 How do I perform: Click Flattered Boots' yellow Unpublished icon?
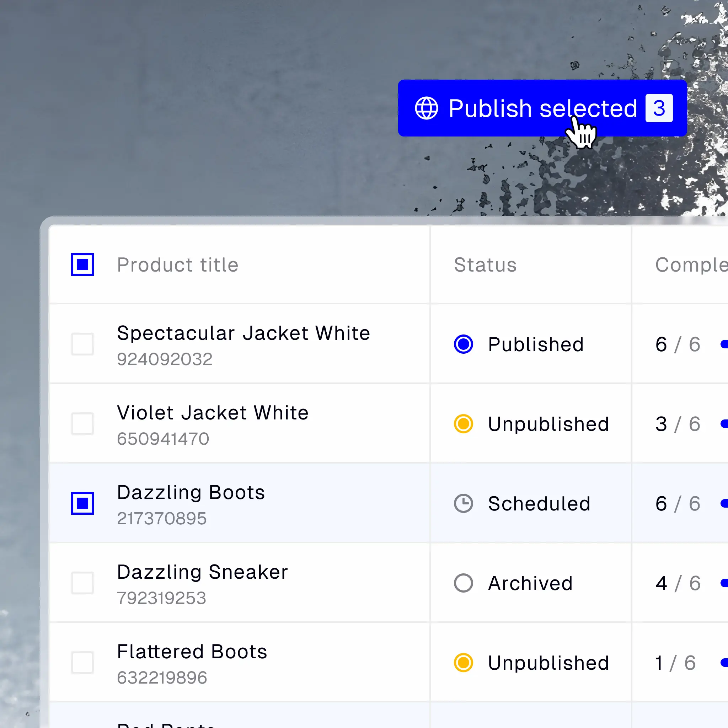click(x=463, y=663)
